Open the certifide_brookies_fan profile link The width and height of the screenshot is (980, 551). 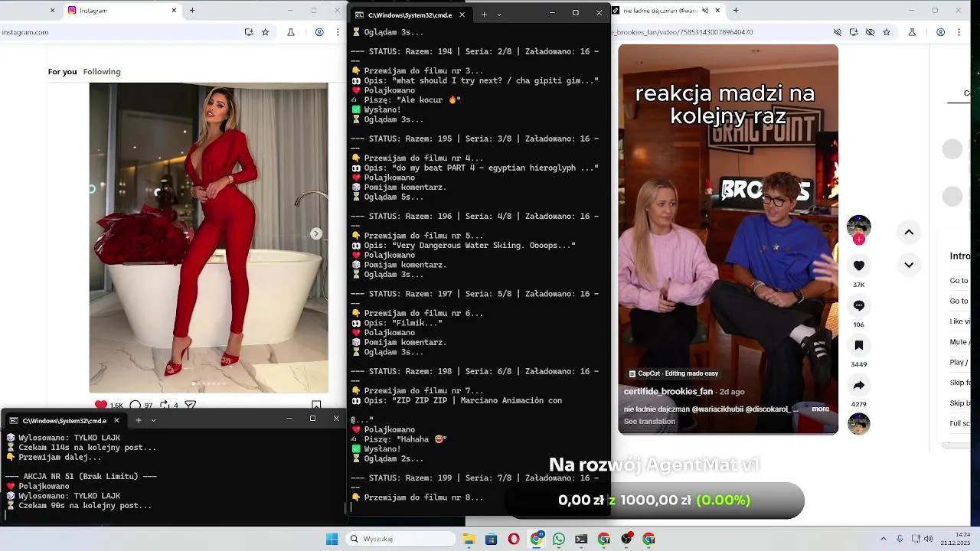pyautogui.click(x=668, y=392)
